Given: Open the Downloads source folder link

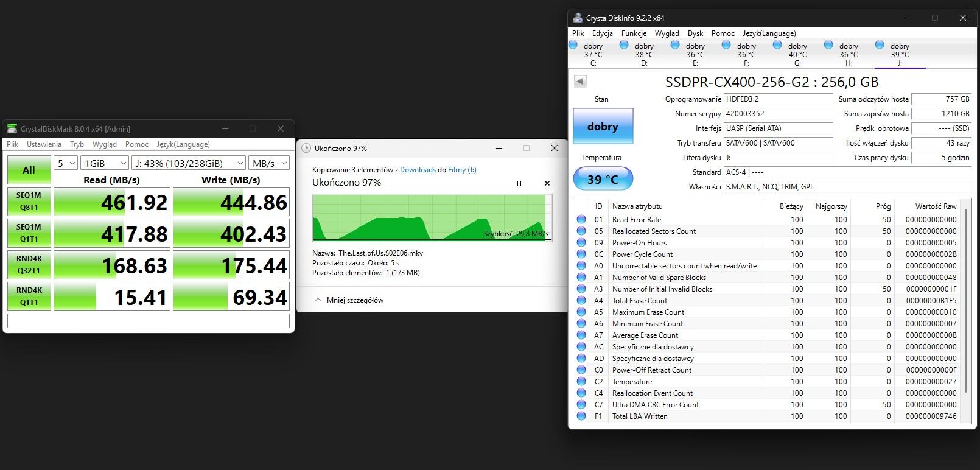Looking at the screenshot, I should (418, 170).
